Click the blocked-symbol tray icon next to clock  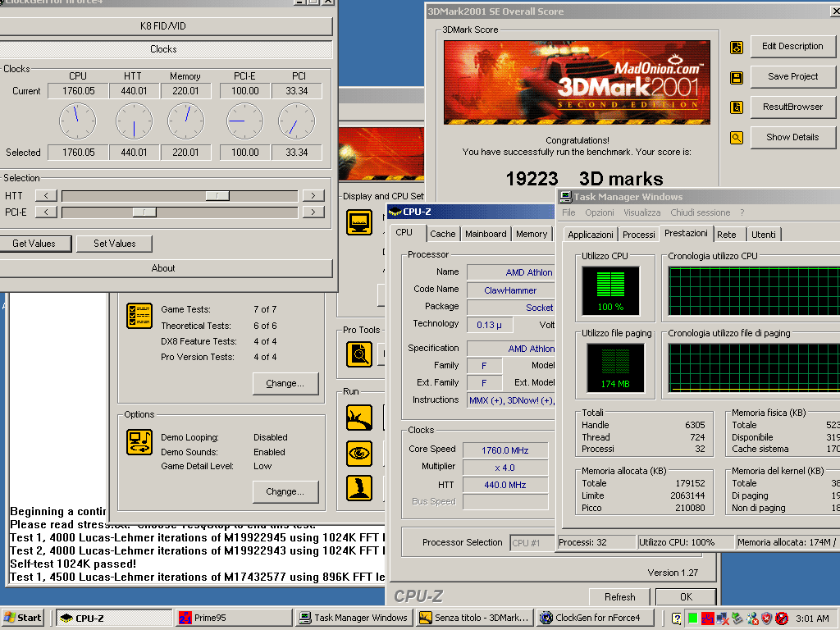point(782,619)
